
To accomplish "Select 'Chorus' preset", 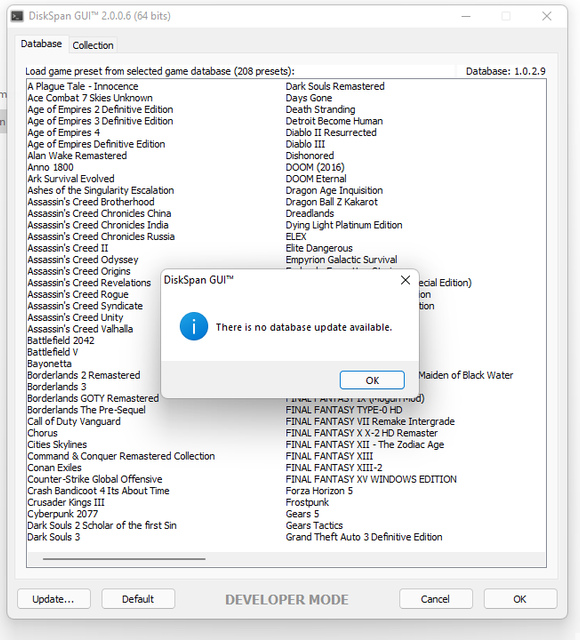I will 42,433.
